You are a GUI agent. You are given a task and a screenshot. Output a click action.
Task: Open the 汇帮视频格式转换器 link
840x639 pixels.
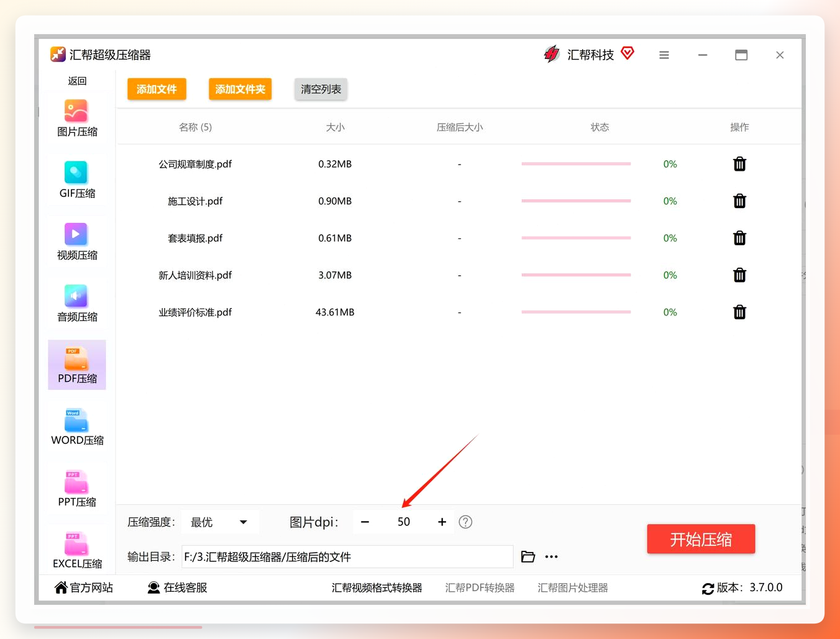pos(377,587)
